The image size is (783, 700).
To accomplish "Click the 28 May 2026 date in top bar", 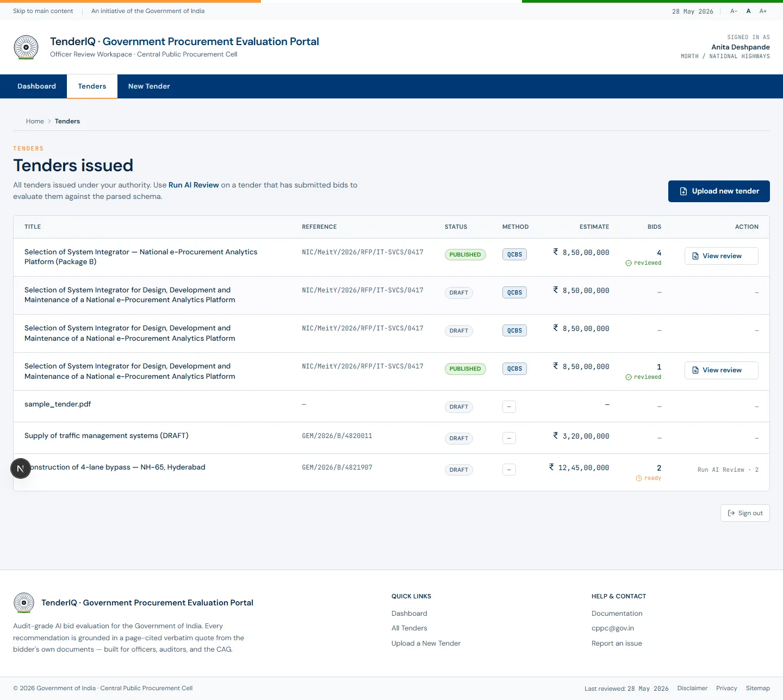I will point(692,11).
